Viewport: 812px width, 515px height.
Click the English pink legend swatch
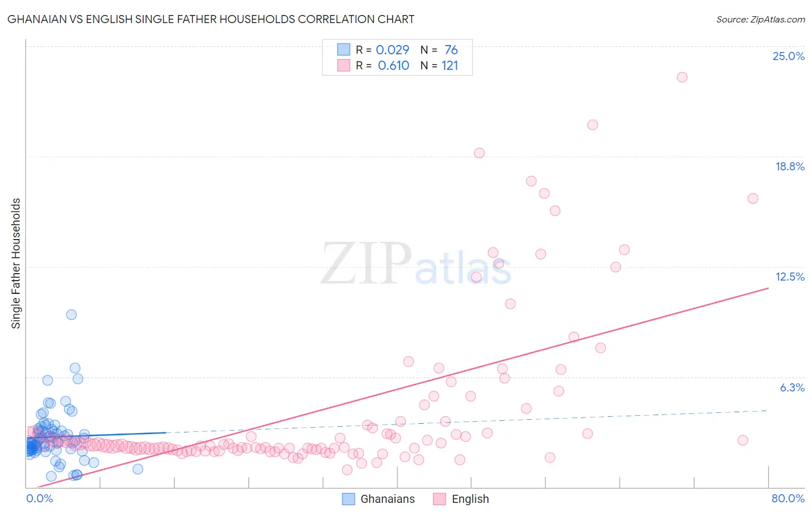pyautogui.click(x=439, y=499)
